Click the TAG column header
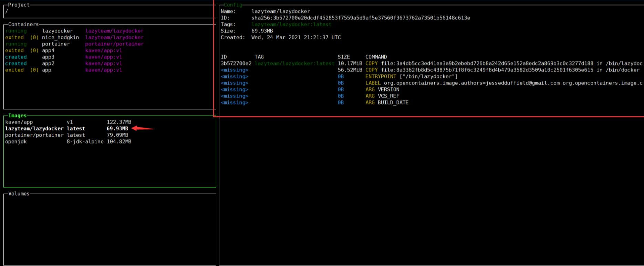This screenshot has height=266, width=644. 259,57
